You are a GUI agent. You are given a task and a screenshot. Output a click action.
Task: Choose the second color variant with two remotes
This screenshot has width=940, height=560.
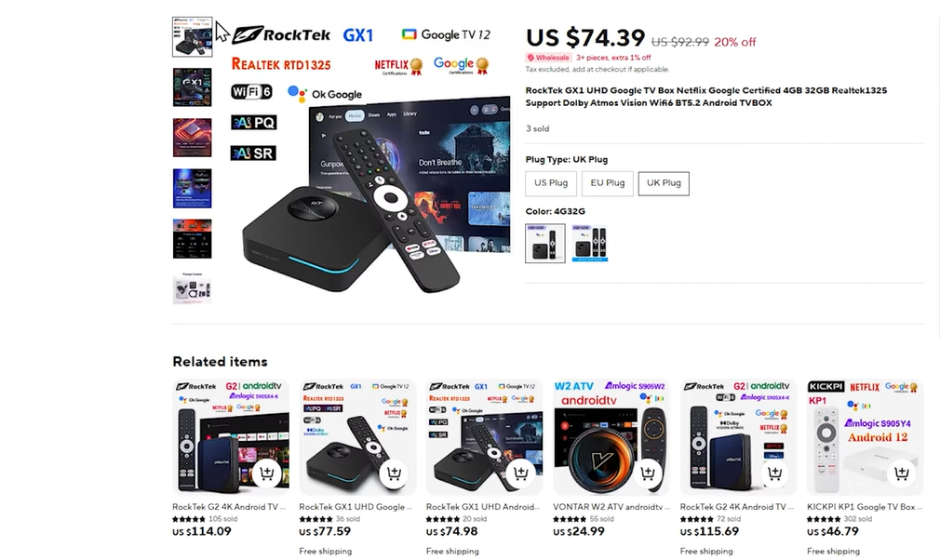click(589, 243)
